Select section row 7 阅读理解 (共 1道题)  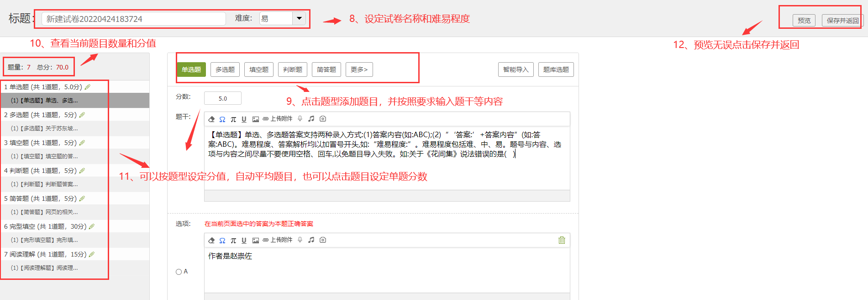(x=75, y=254)
